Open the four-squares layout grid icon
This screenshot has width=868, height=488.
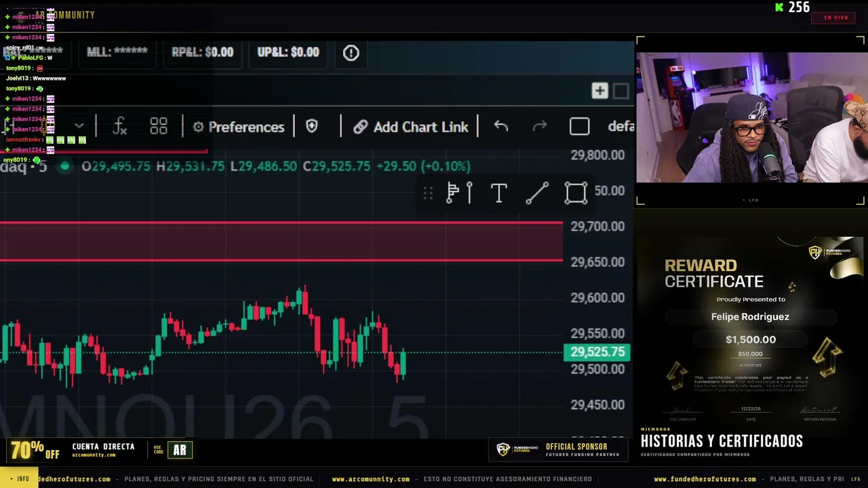[159, 127]
